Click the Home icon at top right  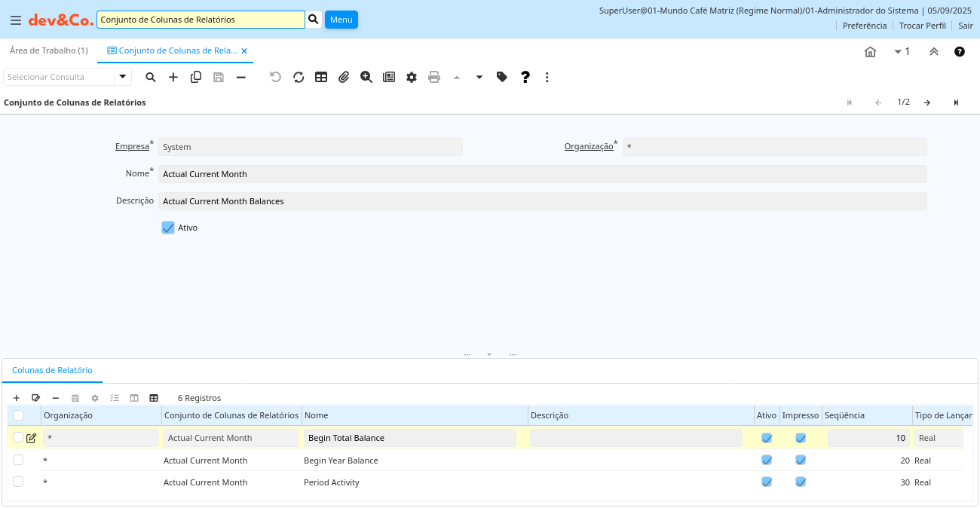870,51
